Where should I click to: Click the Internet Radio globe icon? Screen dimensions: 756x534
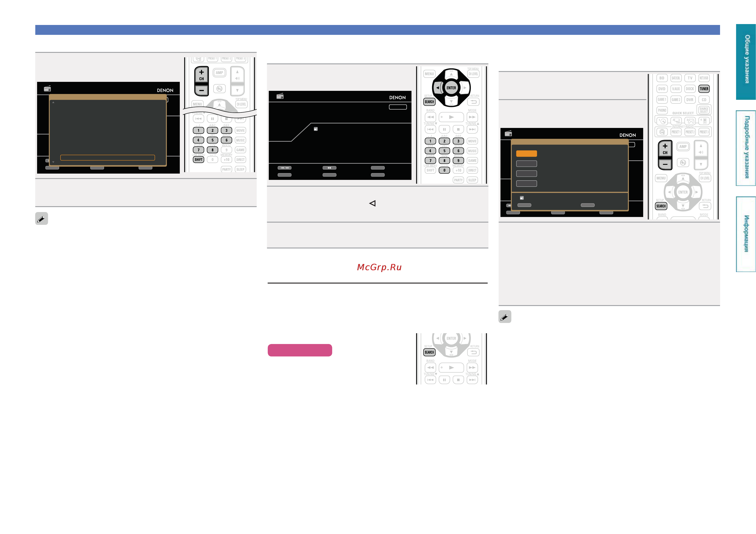tap(662, 132)
